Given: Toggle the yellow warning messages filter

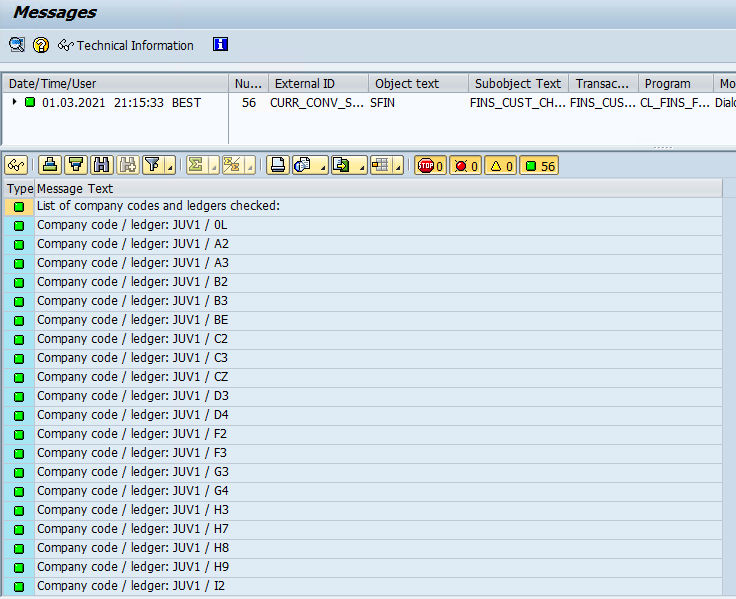Looking at the screenshot, I should tap(500, 165).
